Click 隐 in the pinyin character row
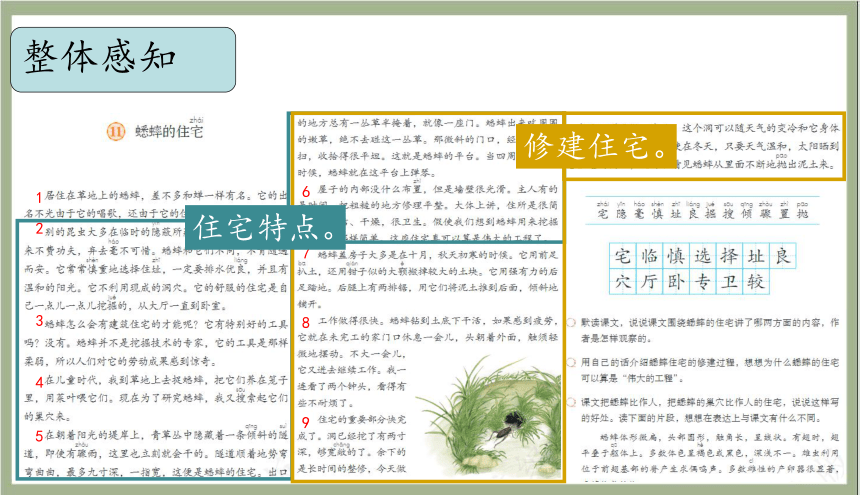Viewport: 860px width, 495px height. 621,214
